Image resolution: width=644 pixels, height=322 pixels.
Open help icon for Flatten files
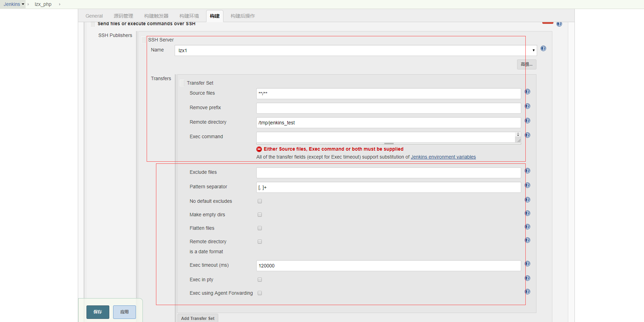coord(527,227)
